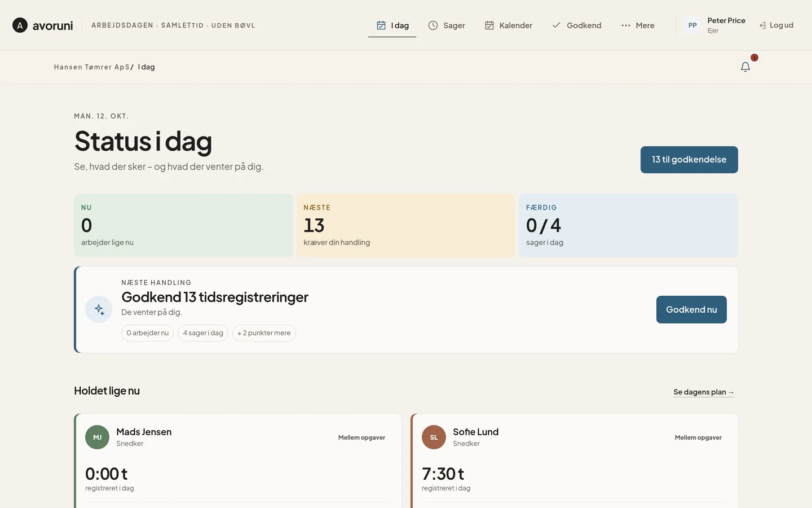812x508 pixels.
Task: Click Mads Jensen's MJ avatar
Action: [97, 437]
